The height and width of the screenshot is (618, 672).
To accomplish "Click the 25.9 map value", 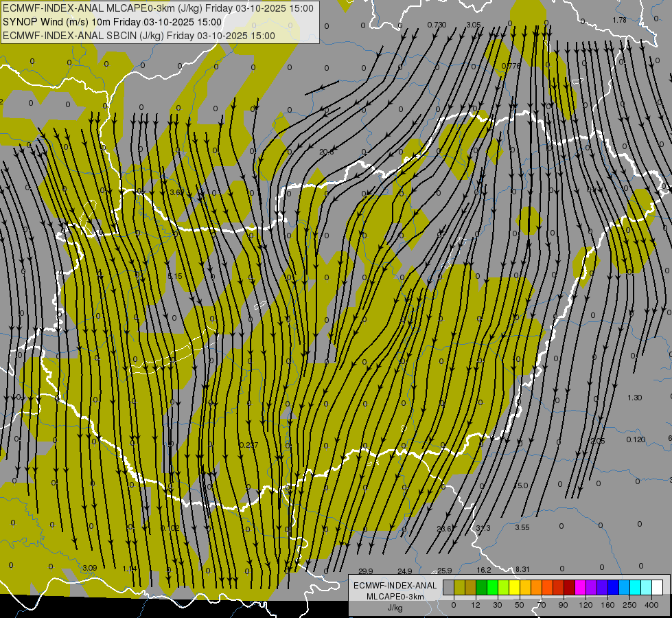I will pyautogui.click(x=444, y=571).
